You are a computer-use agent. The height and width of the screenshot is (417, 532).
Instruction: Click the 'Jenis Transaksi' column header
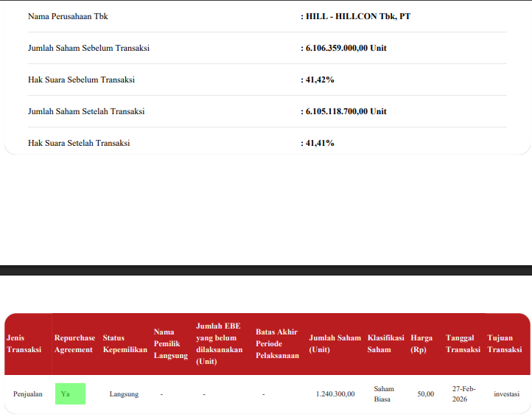pos(24,344)
